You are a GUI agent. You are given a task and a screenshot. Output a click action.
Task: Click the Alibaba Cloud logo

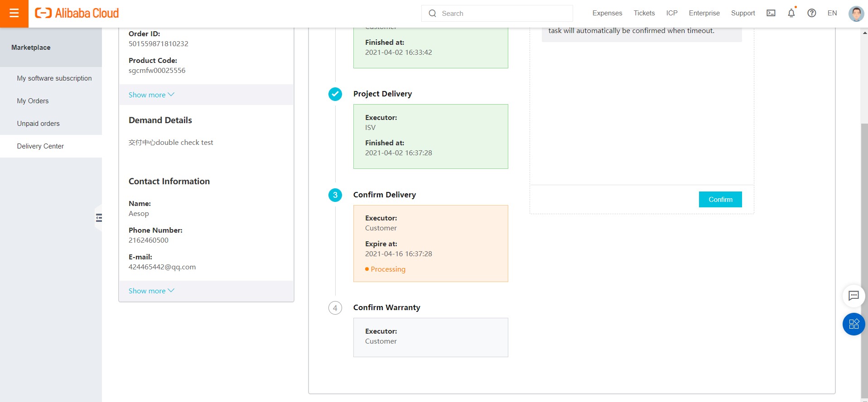coord(77,14)
